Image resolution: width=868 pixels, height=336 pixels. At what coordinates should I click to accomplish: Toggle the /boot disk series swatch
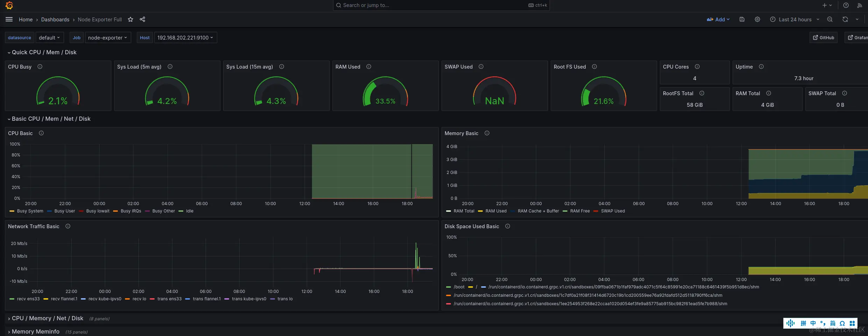pyautogui.click(x=449, y=287)
